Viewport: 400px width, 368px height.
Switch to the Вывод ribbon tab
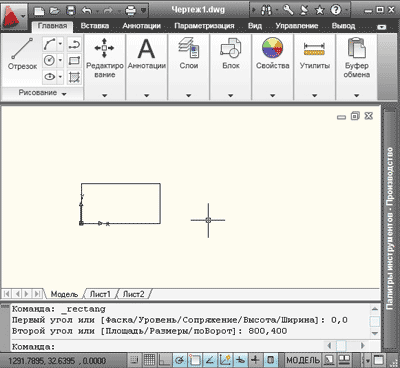coord(343,26)
